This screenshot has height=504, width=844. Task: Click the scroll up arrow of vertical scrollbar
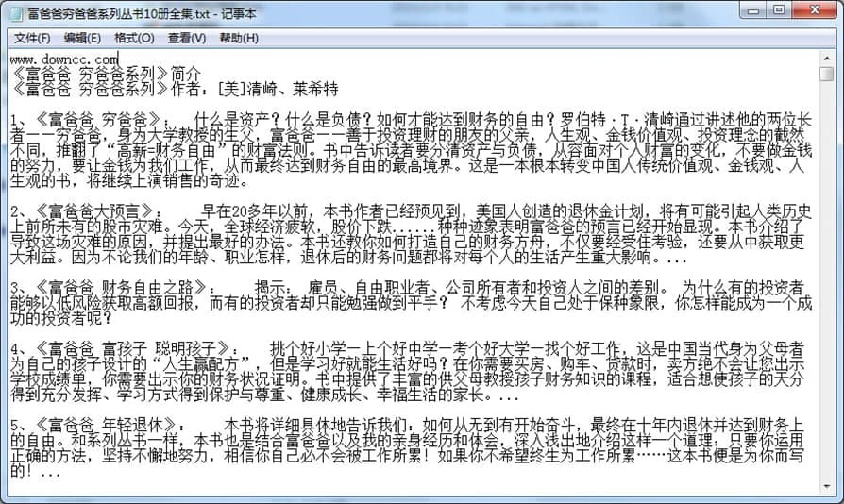coord(826,58)
